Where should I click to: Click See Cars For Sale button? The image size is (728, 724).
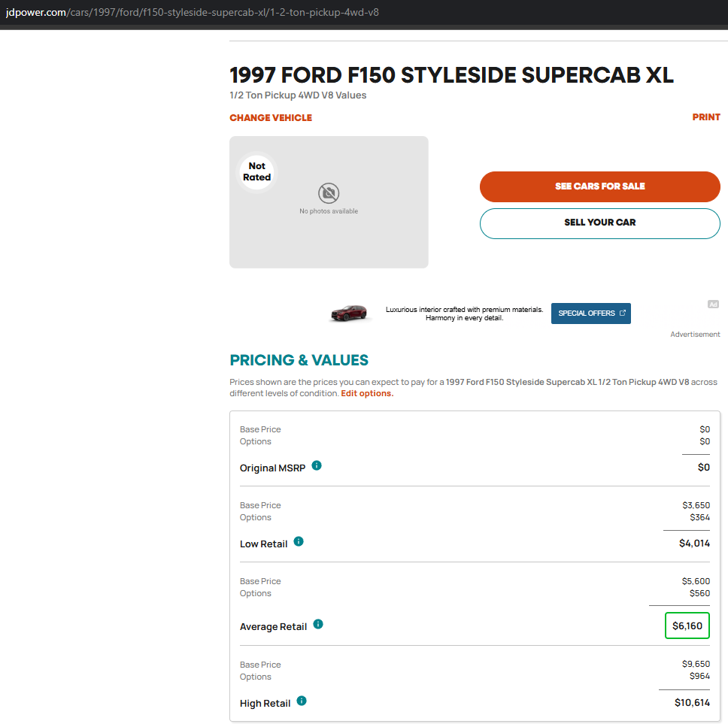point(600,186)
